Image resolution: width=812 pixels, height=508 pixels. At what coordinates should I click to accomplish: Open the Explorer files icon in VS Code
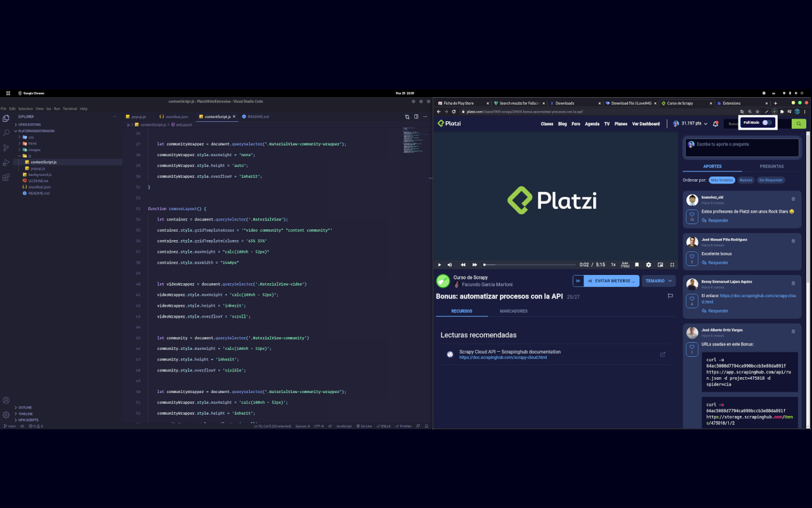[6, 118]
